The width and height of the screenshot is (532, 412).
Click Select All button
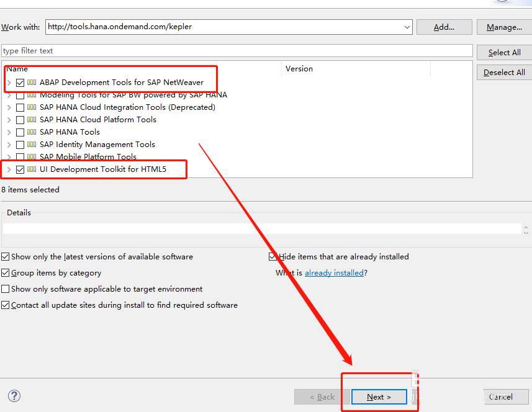(504, 53)
